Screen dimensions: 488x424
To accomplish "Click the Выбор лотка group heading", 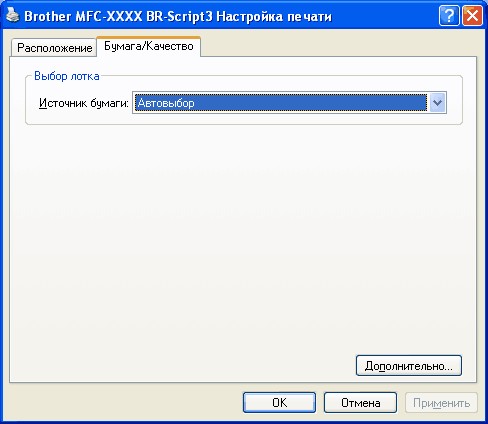I will [67, 76].
